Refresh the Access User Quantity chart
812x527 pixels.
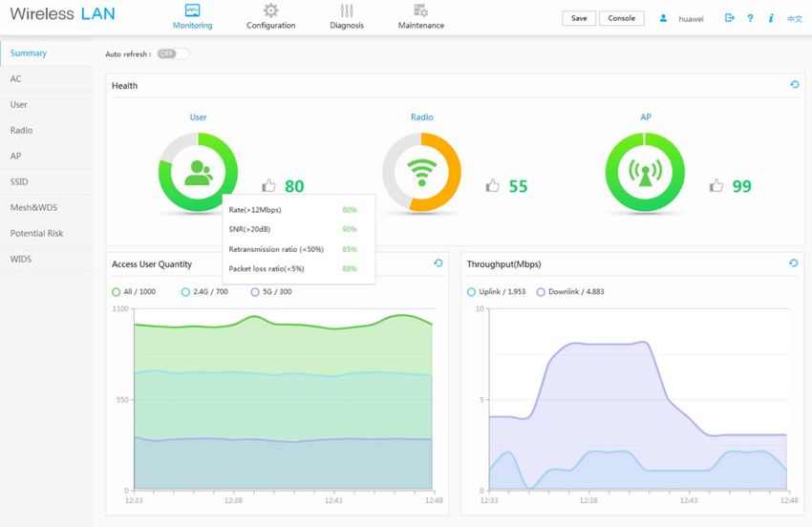click(438, 263)
